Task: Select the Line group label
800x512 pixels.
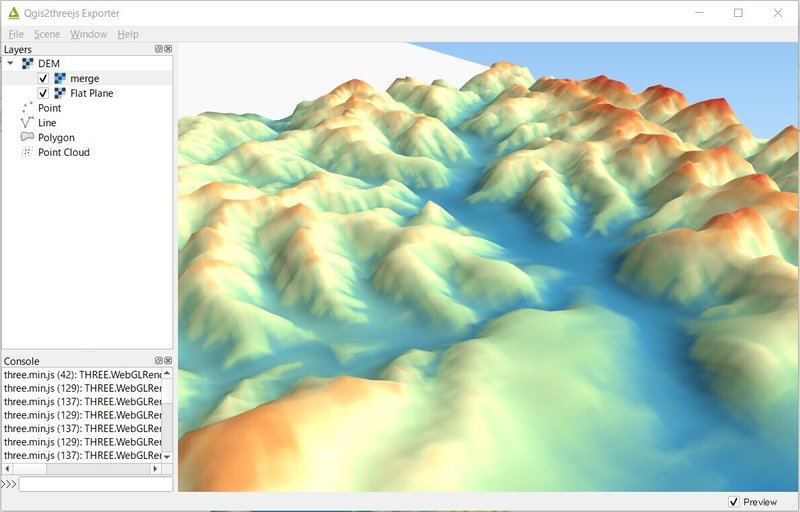Action: point(47,123)
